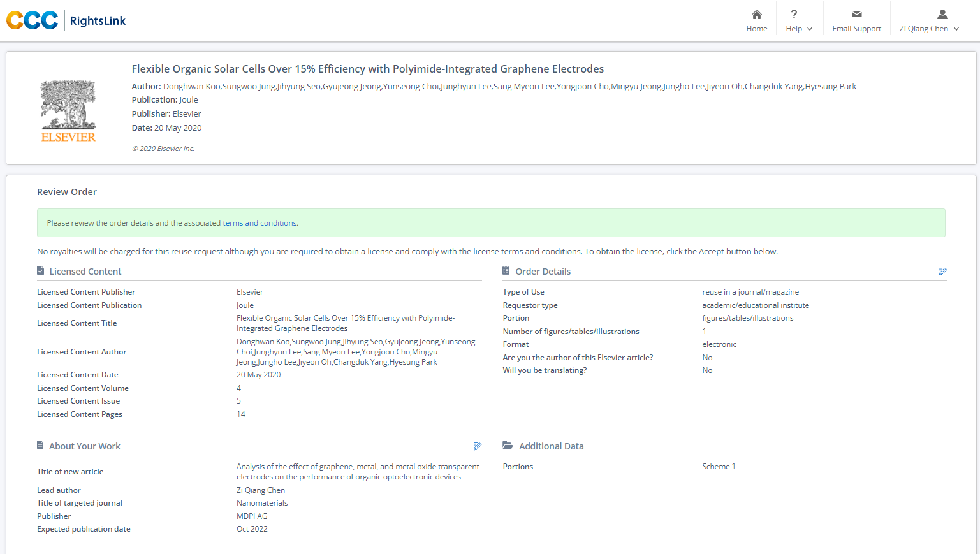The width and height of the screenshot is (980, 554).
Task: Click the CCC logo
Action: [x=33, y=20]
